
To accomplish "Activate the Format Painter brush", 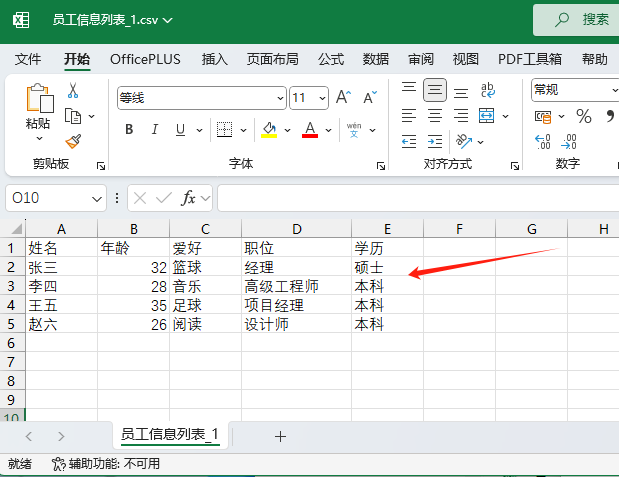I will tap(73, 141).
